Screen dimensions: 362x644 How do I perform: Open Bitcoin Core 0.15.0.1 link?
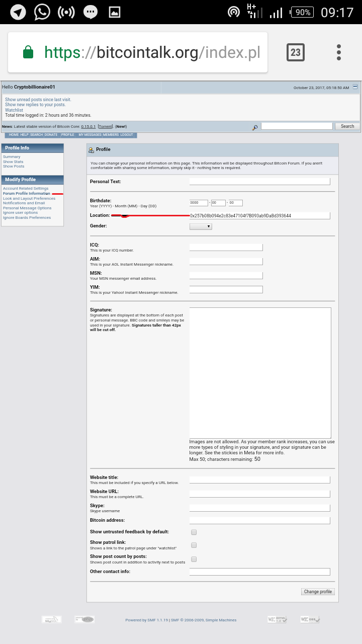(x=88, y=126)
